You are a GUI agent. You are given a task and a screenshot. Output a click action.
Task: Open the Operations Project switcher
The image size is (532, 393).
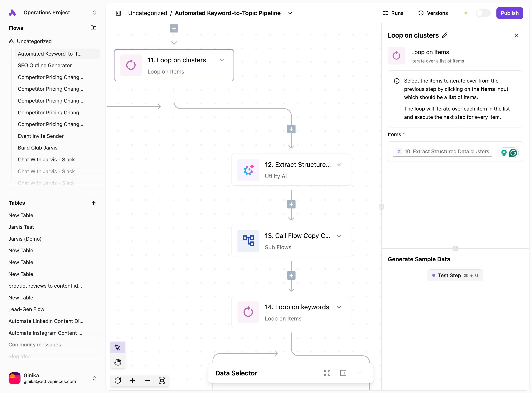tap(94, 12)
